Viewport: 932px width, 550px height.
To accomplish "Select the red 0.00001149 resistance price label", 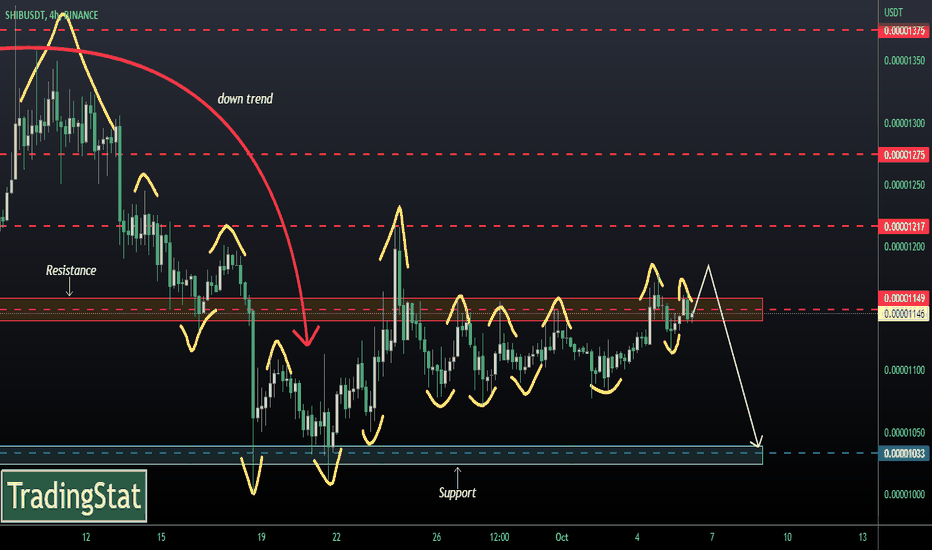I will coord(903,298).
